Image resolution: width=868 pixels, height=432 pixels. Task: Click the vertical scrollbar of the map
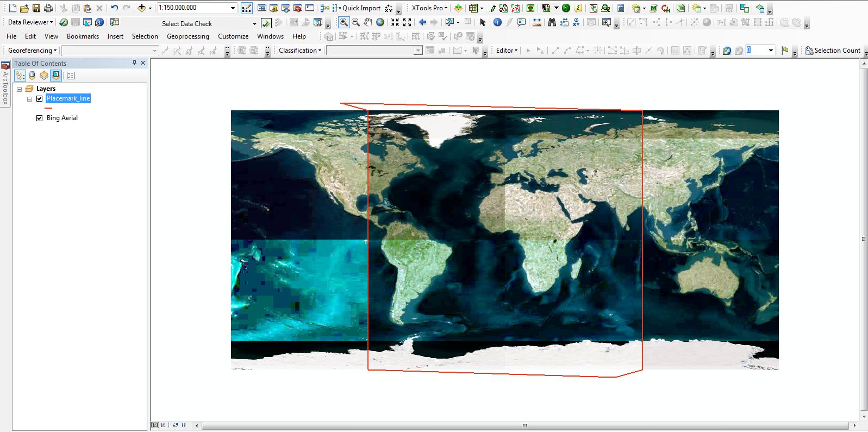coord(864,239)
